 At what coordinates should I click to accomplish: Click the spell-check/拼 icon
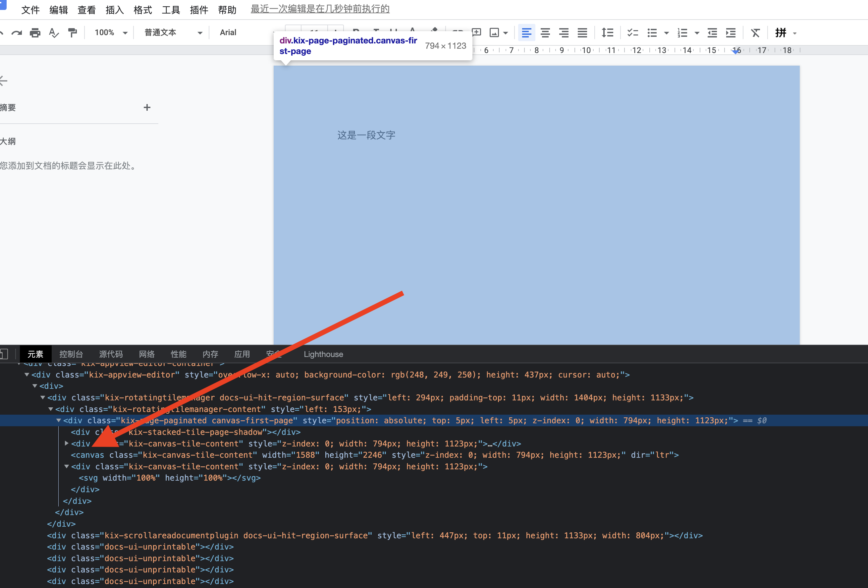(x=782, y=31)
